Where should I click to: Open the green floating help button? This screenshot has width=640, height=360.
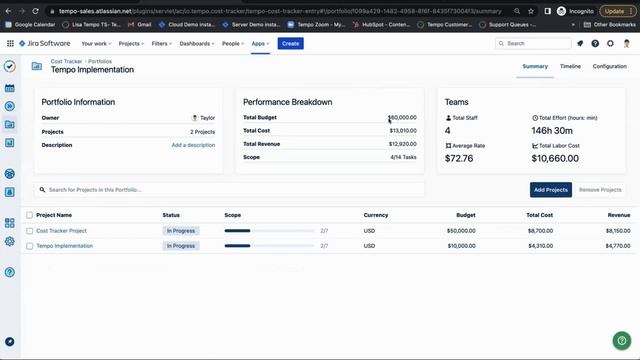[622, 340]
